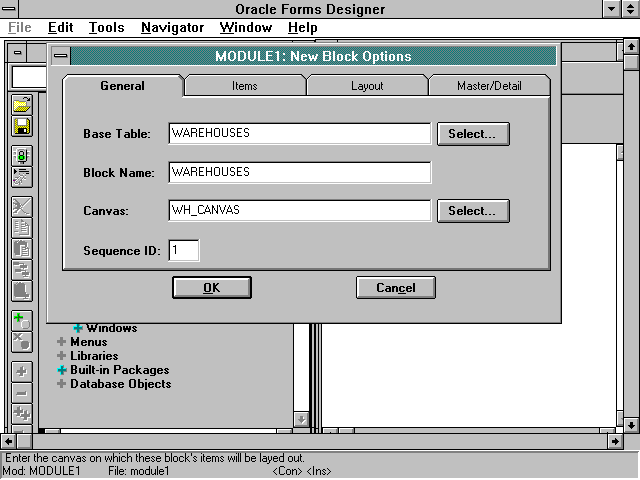Switch to the Items tab

coord(244,86)
